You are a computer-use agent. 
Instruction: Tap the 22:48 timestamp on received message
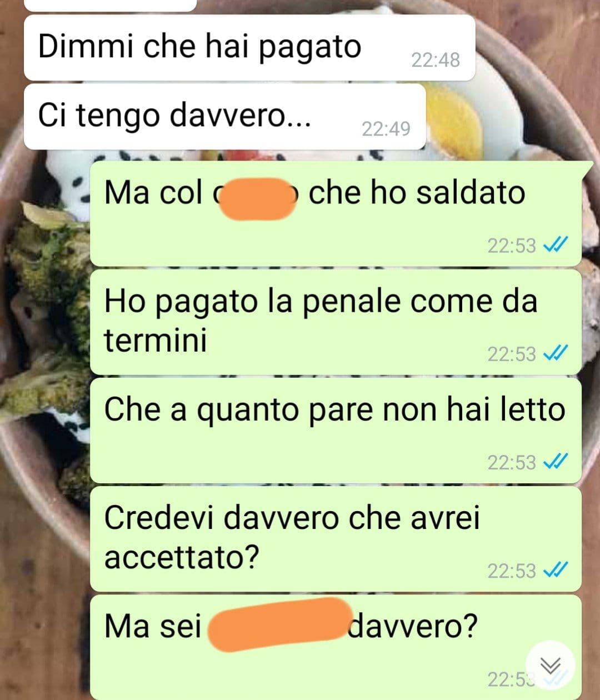[x=436, y=60]
